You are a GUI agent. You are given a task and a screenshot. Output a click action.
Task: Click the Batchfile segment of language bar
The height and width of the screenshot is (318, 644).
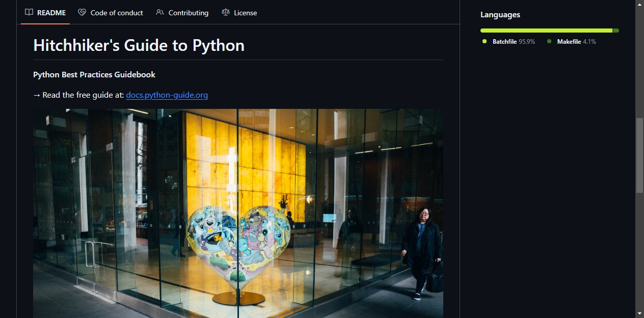[x=546, y=31]
